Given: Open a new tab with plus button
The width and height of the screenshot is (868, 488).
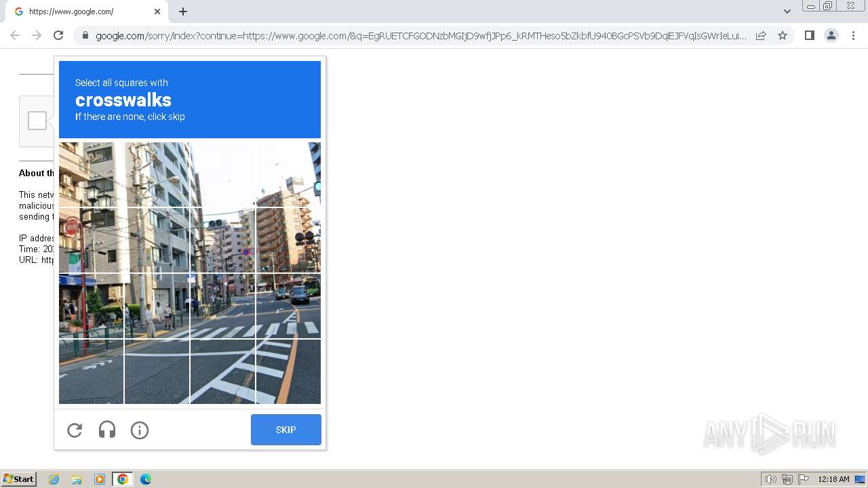Looking at the screenshot, I should pos(183,12).
